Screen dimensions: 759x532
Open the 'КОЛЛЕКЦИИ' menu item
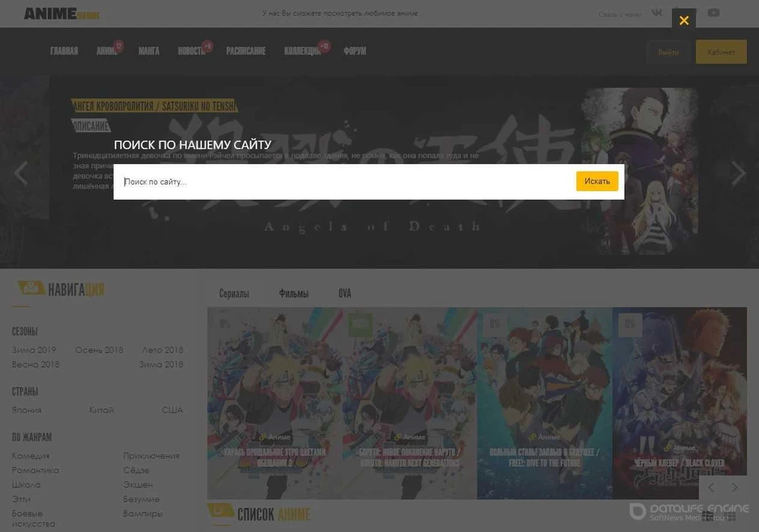tap(303, 51)
